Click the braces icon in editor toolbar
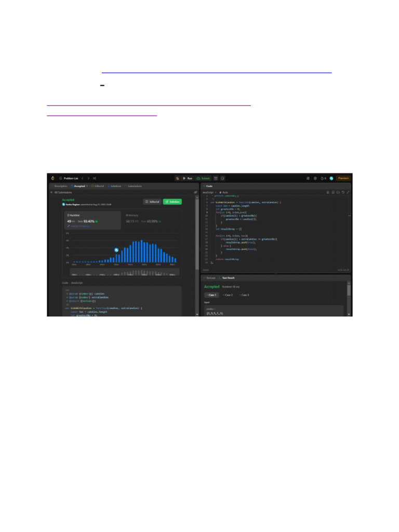399x532 pixels. pyautogui.click(x=338, y=192)
